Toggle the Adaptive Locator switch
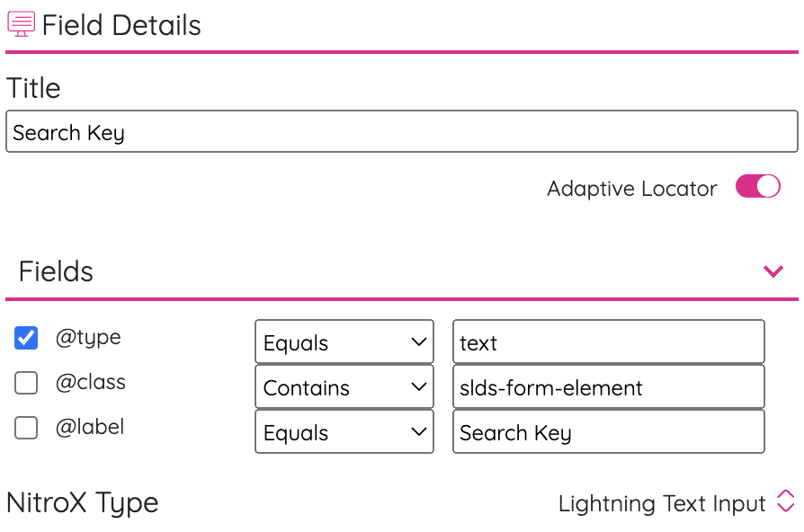Viewport: 804px width, 532px height. pyautogui.click(x=758, y=187)
